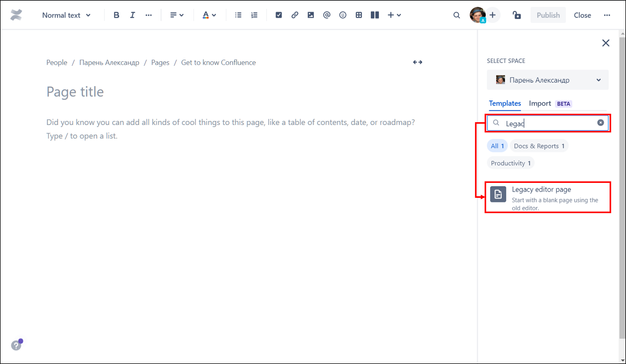626x364 pixels.
Task: Click the template search field
Action: pos(548,123)
